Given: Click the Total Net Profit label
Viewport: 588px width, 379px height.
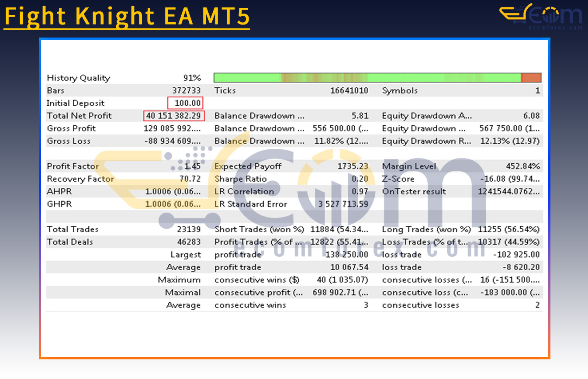Looking at the screenshot, I should tap(79, 116).
